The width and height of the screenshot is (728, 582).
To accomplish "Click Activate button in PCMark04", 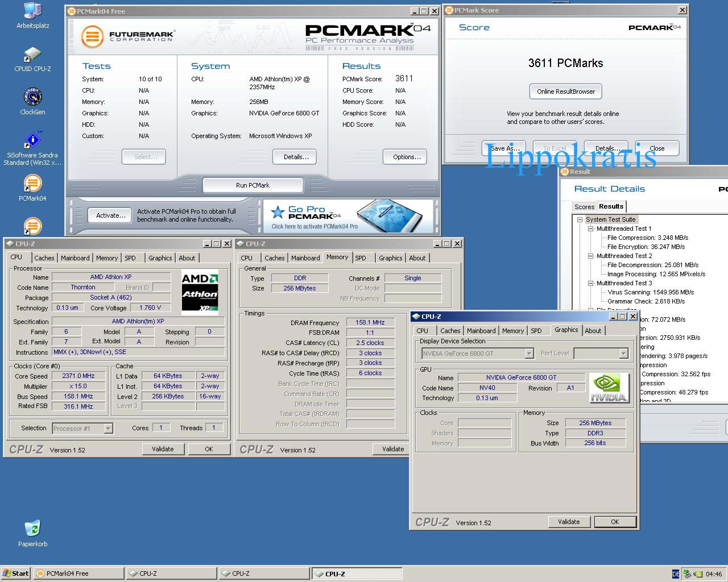I will [x=111, y=215].
